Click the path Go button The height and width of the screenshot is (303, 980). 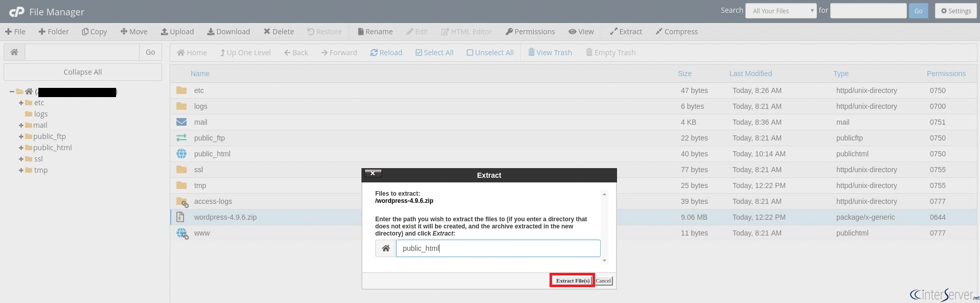point(150,52)
